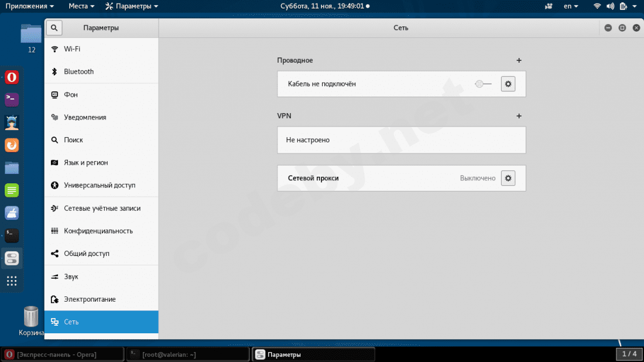Open the Звук sound settings

pyautogui.click(x=101, y=276)
